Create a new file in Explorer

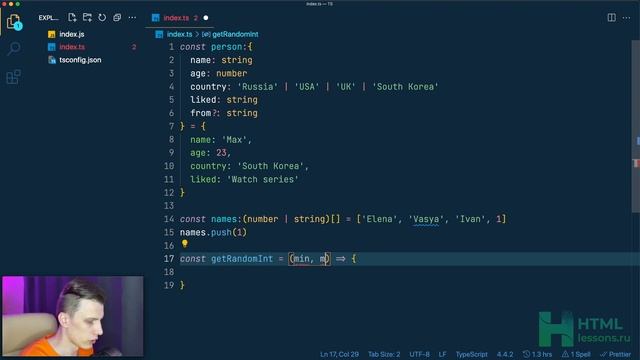72,18
